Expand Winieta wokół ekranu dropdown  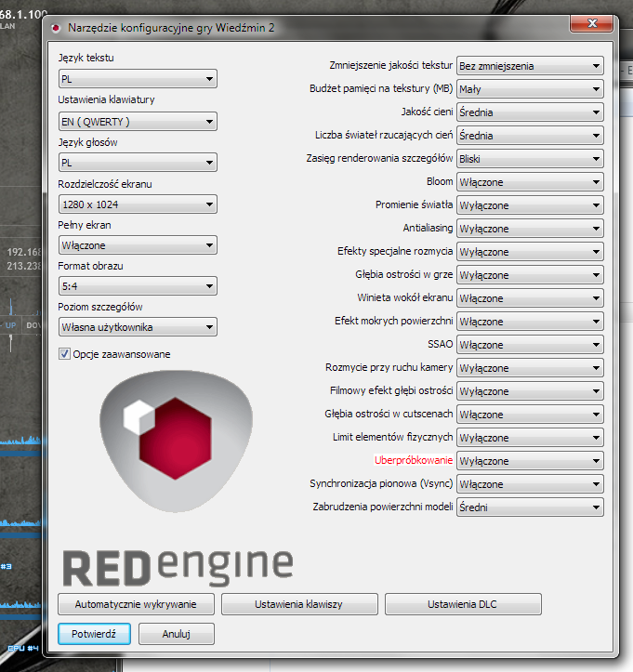530,298
